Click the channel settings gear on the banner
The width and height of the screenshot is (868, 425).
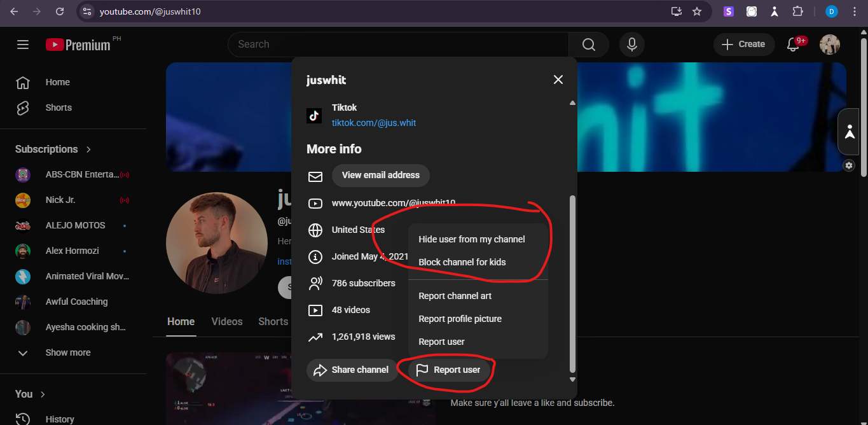tap(848, 165)
